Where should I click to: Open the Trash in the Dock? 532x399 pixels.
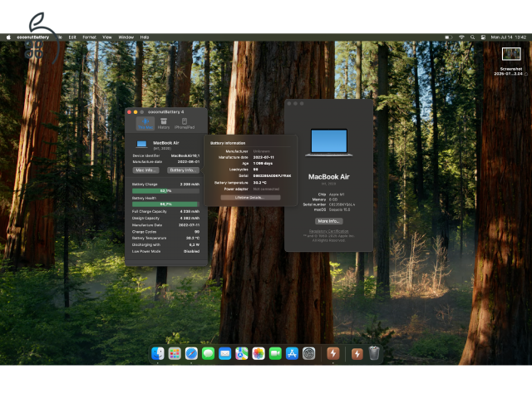click(x=374, y=353)
